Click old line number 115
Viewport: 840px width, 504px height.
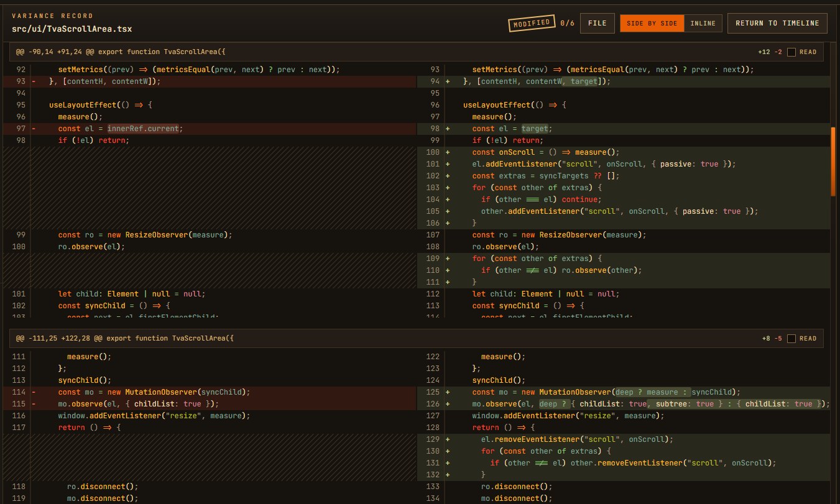coord(19,404)
